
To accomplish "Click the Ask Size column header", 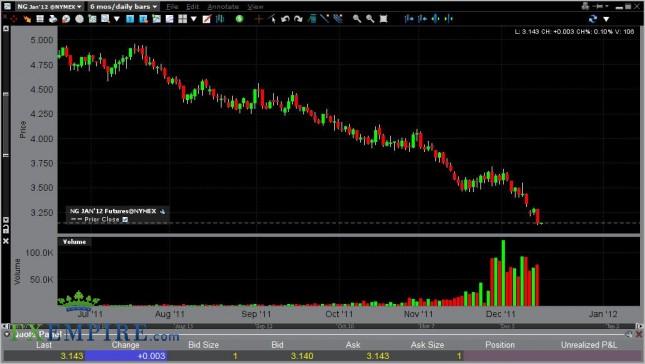I will pos(427,345).
